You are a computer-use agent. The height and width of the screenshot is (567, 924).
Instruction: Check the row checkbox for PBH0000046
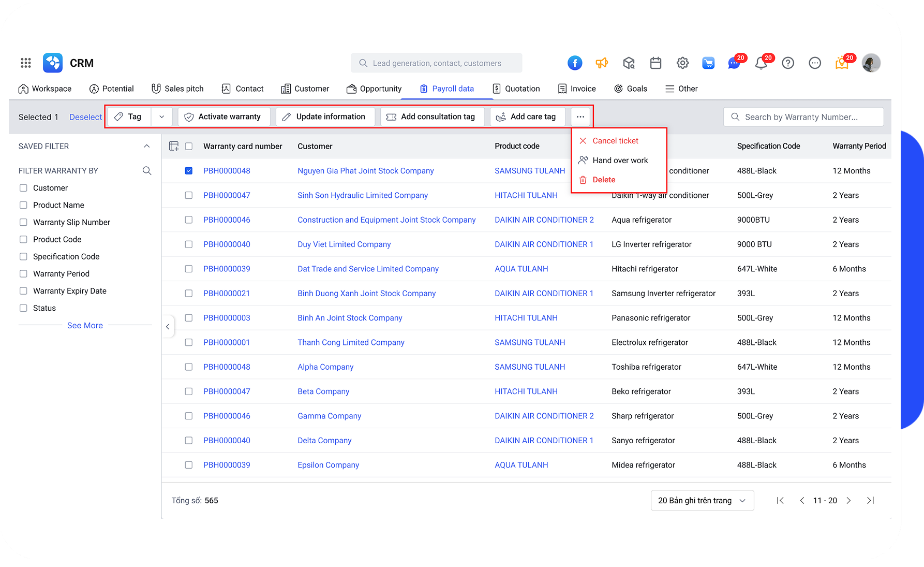point(189,220)
